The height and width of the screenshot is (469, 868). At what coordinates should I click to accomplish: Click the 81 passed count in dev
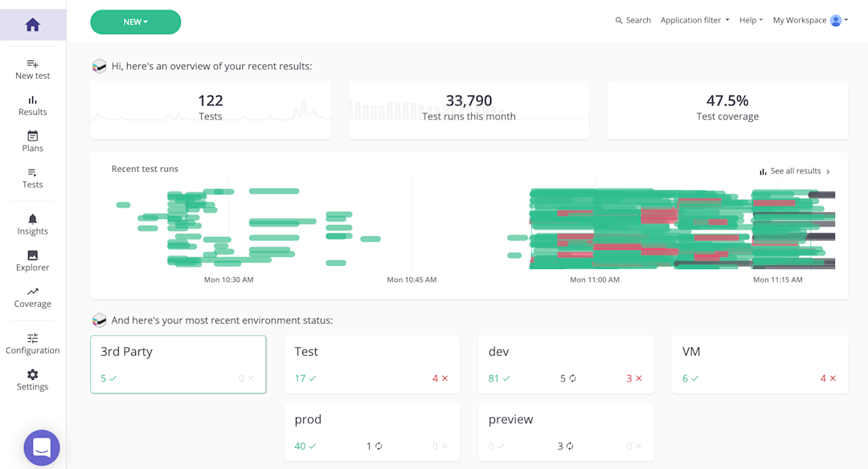(x=493, y=378)
